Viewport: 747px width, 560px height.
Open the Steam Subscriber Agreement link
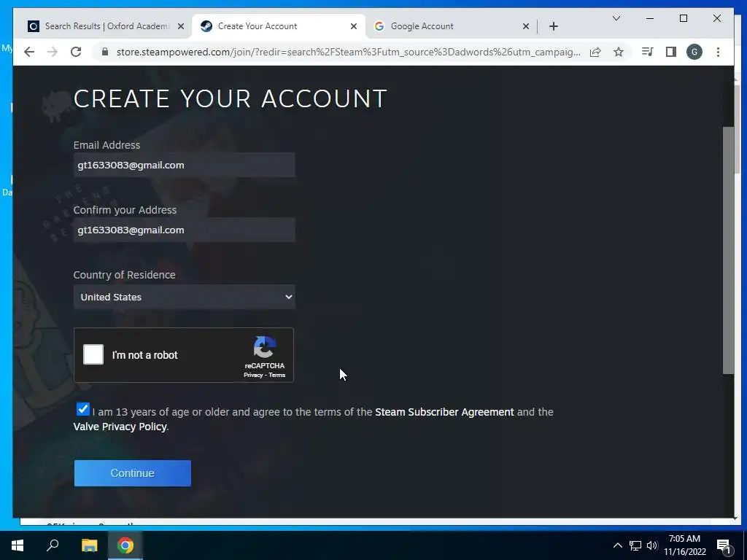[x=444, y=412]
